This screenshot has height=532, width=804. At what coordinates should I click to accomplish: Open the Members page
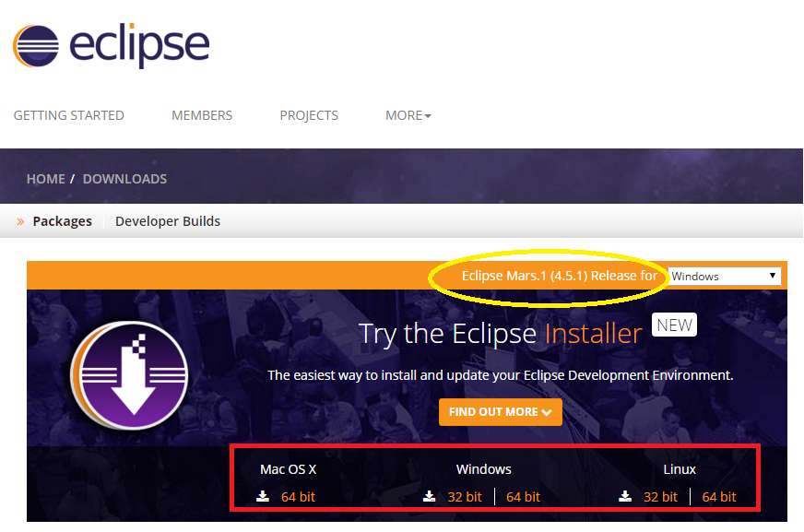(x=202, y=115)
